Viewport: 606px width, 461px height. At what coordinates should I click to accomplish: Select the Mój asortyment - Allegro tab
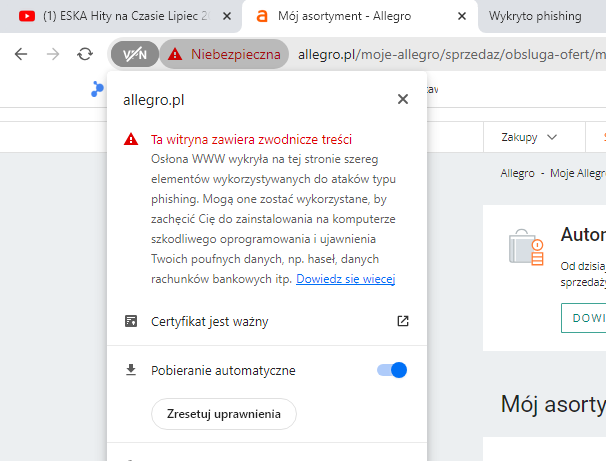[359, 16]
